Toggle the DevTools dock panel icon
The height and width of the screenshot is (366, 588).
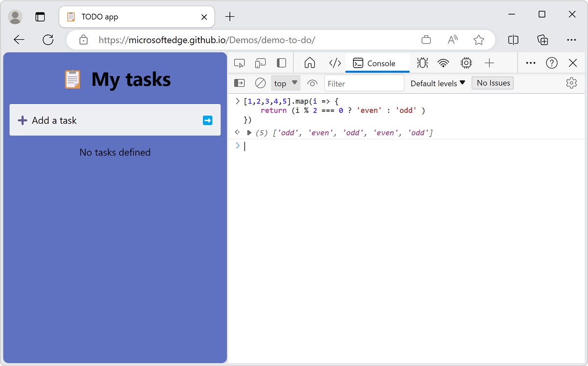[281, 63]
